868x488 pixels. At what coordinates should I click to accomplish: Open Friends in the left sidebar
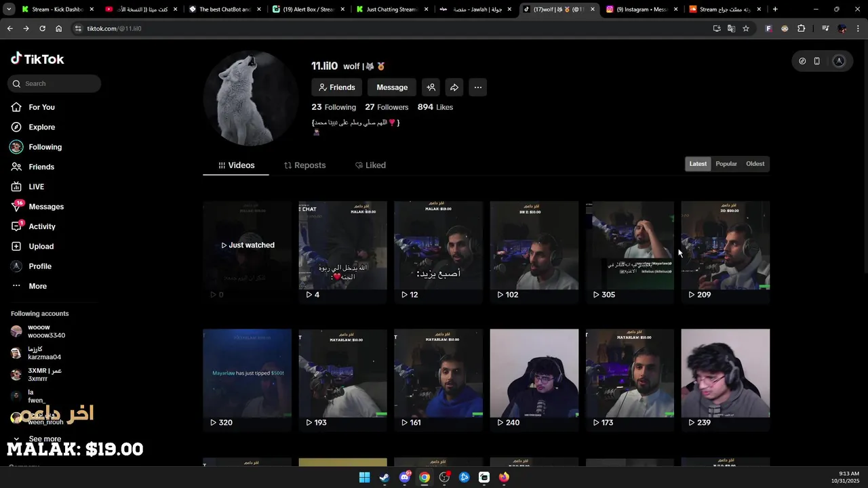point(41,167)
